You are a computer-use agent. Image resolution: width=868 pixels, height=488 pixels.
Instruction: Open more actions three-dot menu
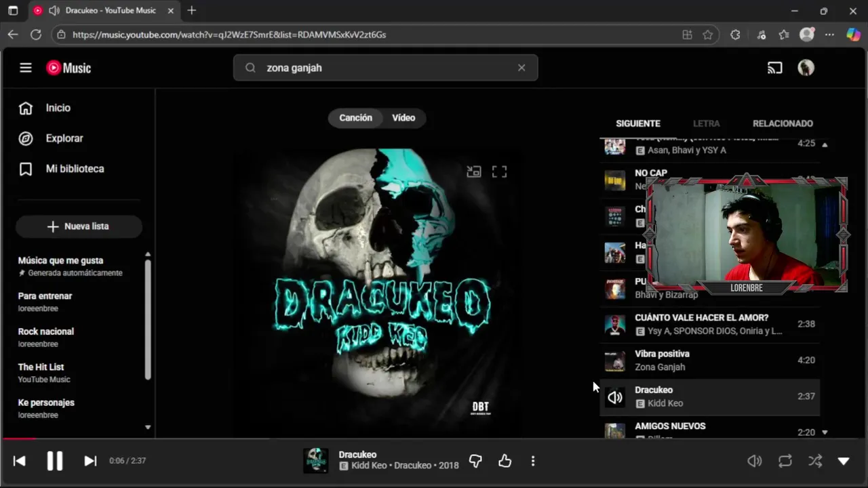tap(533, 461)
